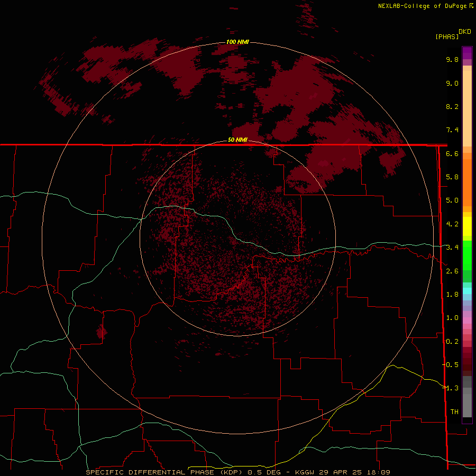Click the 5.8 value on the color scale
Viewport: 476px width, 476px height.
(x=452, y=177)
